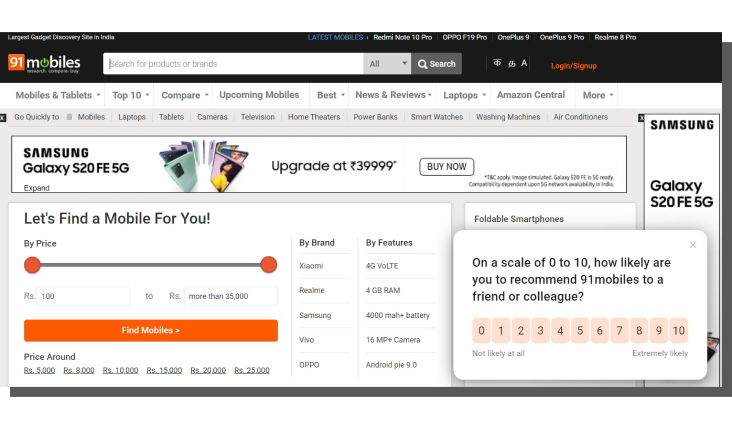Expand the Top 10 menu
732x429 pixels.
(131, 95)
